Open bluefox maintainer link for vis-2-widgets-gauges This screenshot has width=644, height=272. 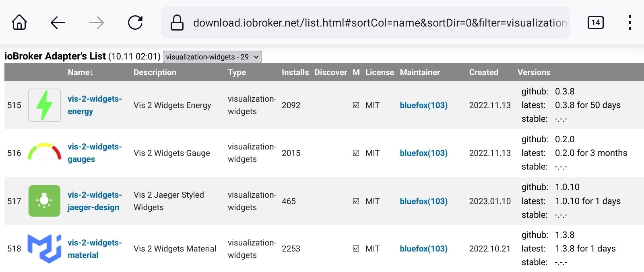423,153
